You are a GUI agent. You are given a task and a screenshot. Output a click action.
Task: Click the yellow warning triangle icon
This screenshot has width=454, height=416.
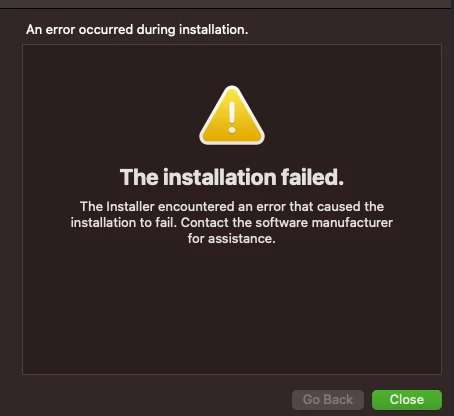[232, 115]
